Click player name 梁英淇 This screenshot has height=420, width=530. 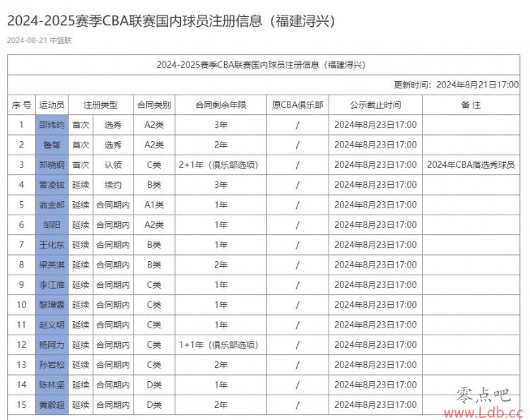[x=52, y=265]
